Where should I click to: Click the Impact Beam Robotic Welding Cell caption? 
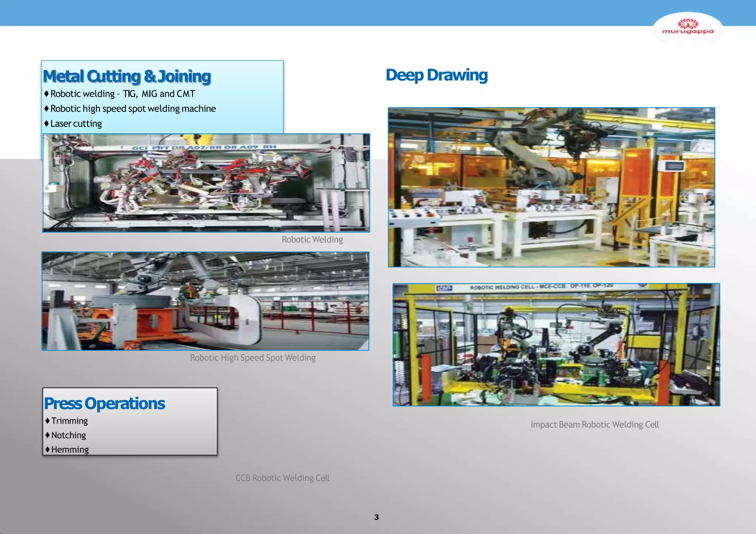pos(594,424)
